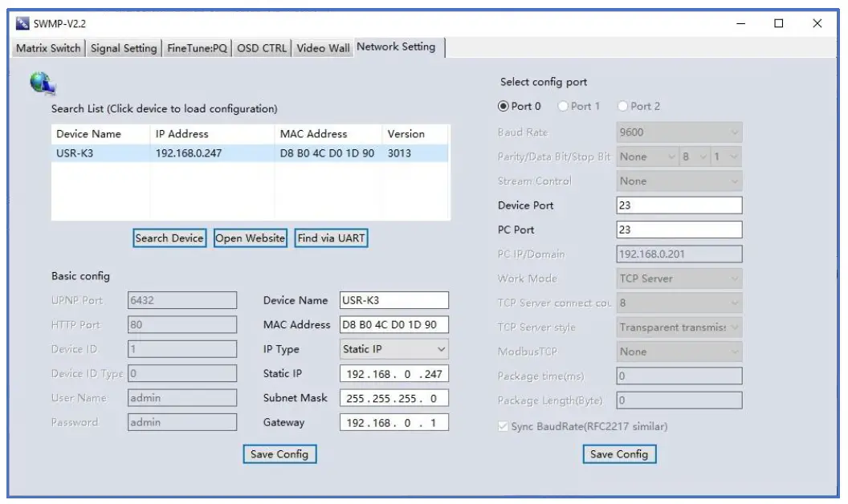
Task: Click the Package time(ms) field
Action: tap(679, 376)
